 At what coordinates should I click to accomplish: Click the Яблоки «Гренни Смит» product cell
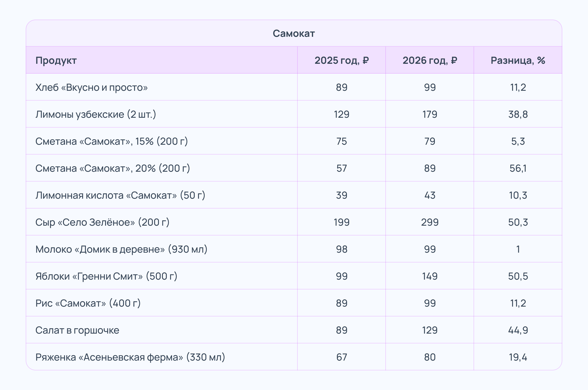pos(106,276)
